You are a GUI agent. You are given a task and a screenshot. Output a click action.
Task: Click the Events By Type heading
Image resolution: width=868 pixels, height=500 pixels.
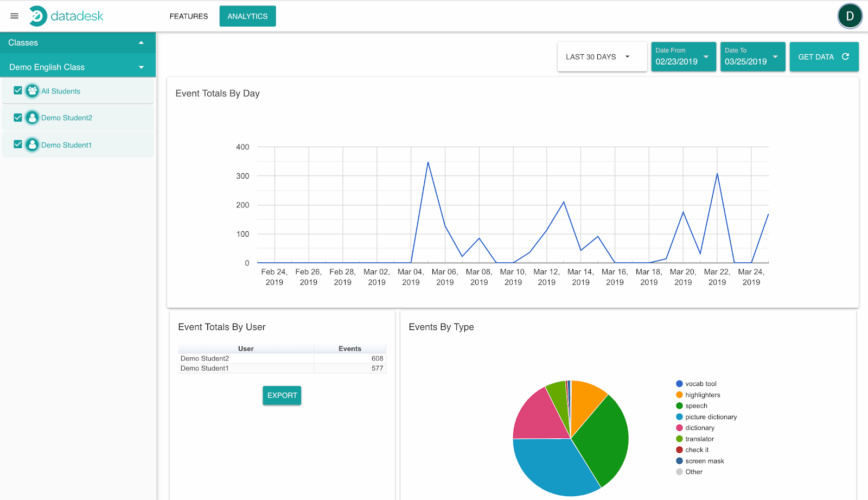click(x=441, y=327)
